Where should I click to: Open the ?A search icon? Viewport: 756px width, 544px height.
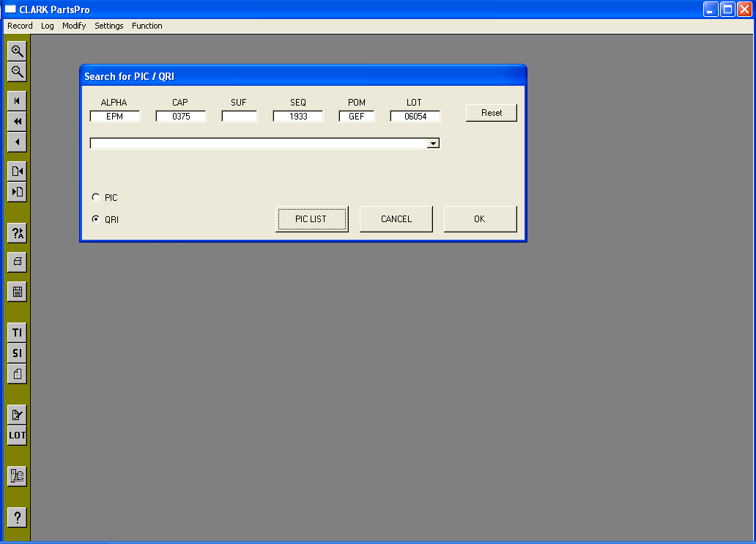click(17, 233)
